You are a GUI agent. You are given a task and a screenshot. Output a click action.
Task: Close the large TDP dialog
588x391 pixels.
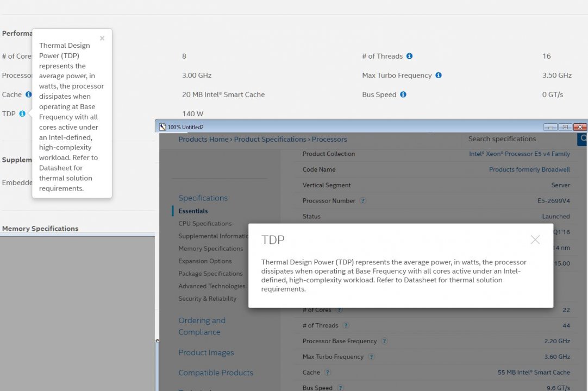535,239
